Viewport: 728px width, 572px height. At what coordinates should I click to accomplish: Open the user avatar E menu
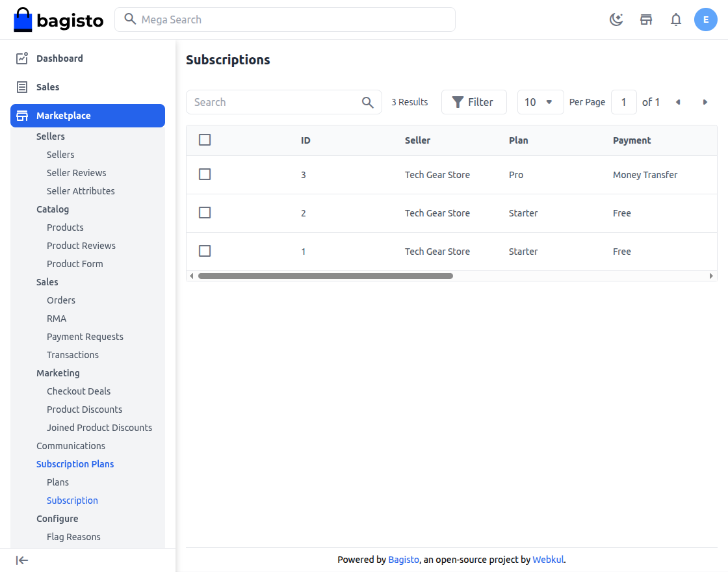coord(706,19)
